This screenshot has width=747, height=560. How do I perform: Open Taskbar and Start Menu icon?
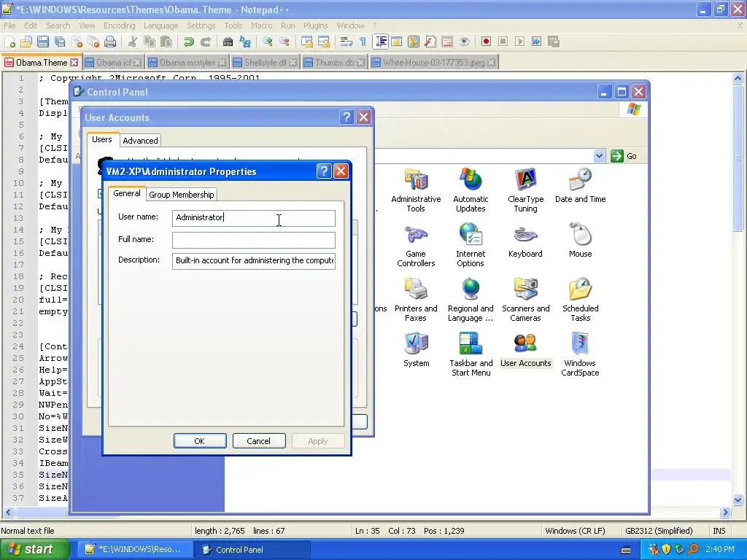pyautogui.click(x=471, y=354)
